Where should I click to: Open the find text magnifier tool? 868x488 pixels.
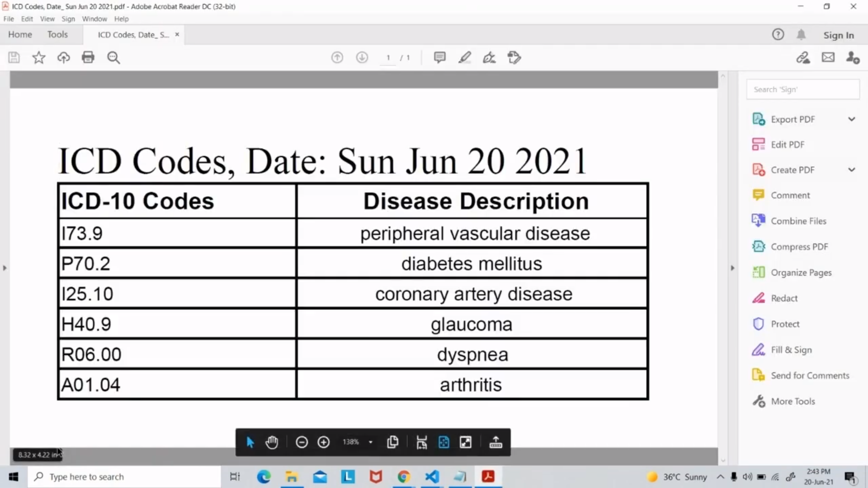pyautogui.click(x=113, y=57)
